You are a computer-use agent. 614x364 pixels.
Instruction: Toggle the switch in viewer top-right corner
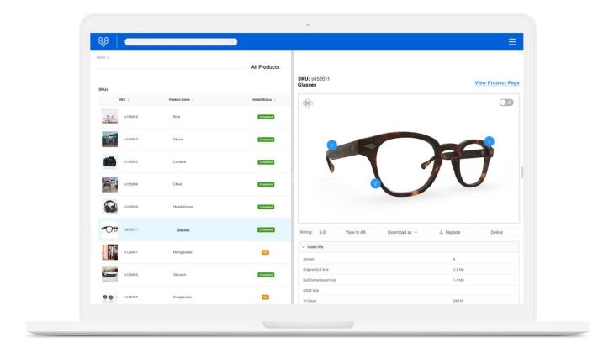pyautogui.click(x=506, y=103)
